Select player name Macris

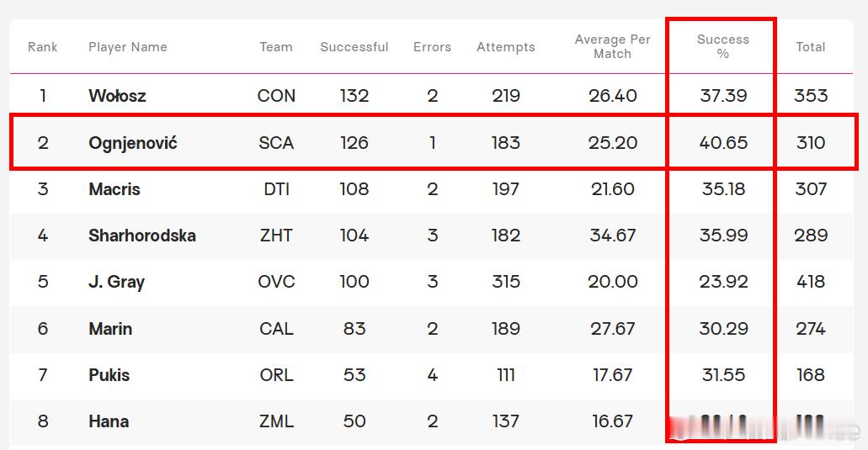pos(114,189)
